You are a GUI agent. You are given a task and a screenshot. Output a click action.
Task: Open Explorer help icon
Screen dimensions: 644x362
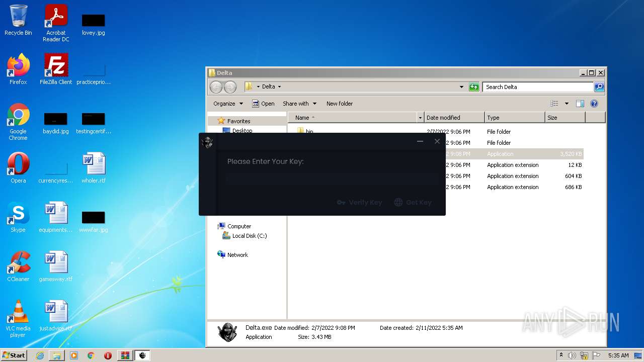click(594, 104)
